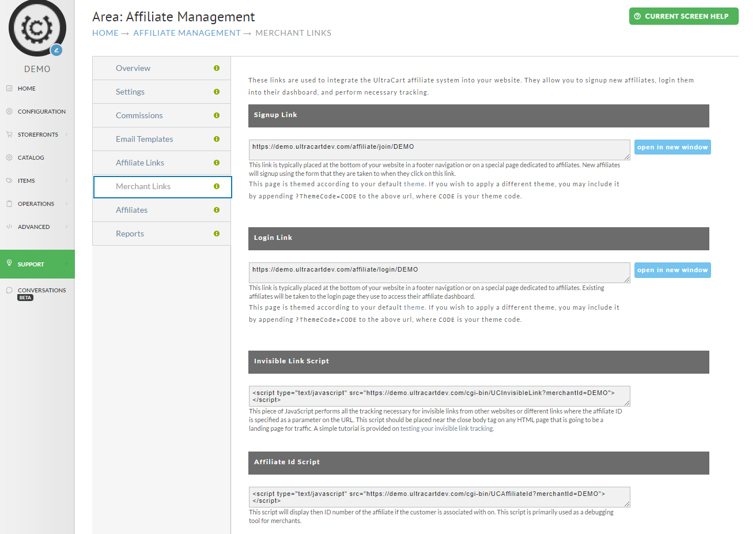The image size is (756, 534).
Task: Click the info icon beside Merchant Links
Action: 217,186
